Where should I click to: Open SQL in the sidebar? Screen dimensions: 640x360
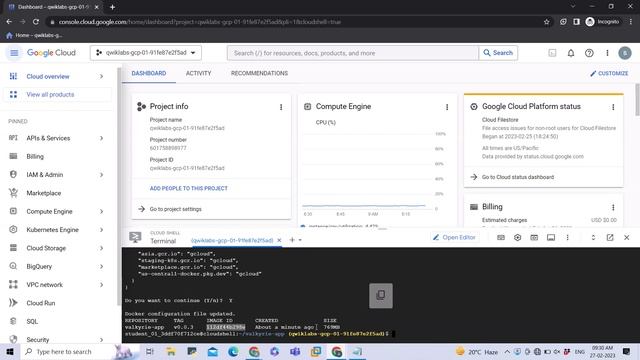(32, 321)
